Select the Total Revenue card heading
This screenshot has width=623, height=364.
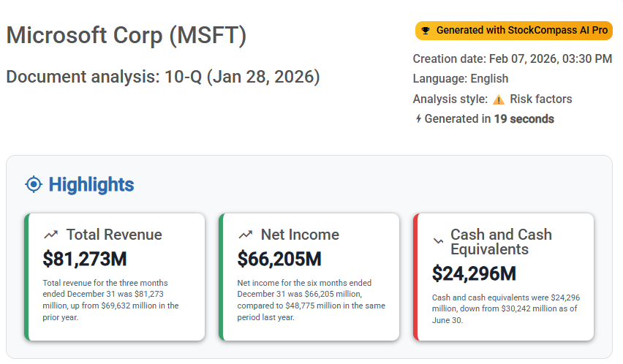(114, 235)
